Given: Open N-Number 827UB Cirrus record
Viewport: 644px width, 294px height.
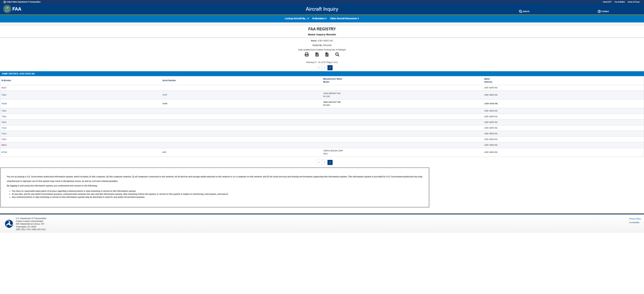Looking at the screenshot, I should (x=4, y=152).
